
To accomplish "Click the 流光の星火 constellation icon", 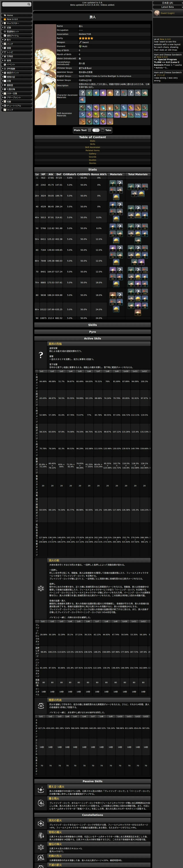I will click(41, 824).
